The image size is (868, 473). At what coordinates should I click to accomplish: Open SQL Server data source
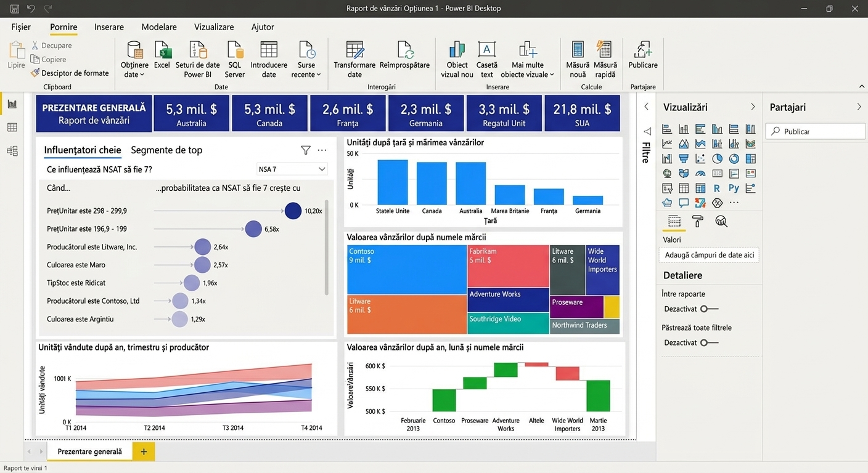234,60
